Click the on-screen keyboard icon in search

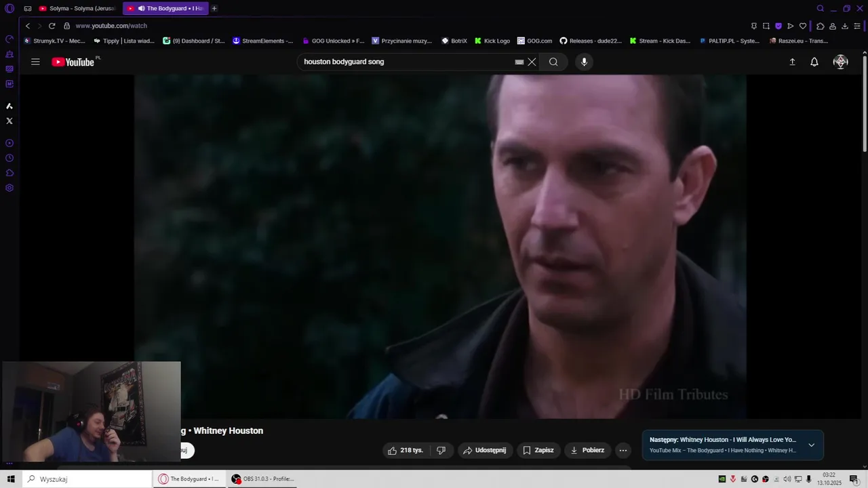[519, 62]
